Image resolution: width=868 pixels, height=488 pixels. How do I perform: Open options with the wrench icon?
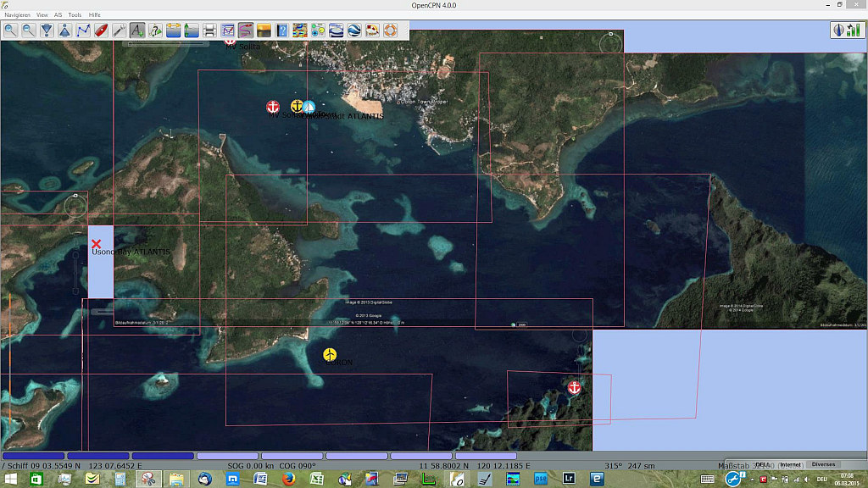(119, 30)
